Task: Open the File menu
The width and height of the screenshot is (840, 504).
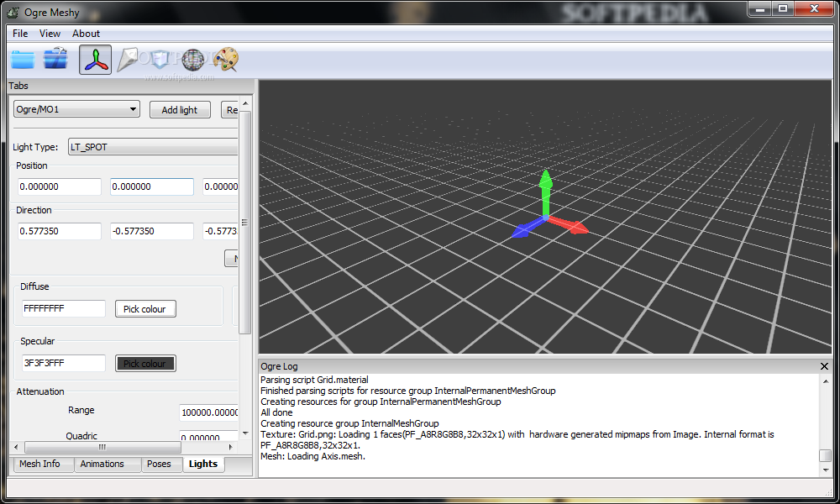Action: point(20,34)
